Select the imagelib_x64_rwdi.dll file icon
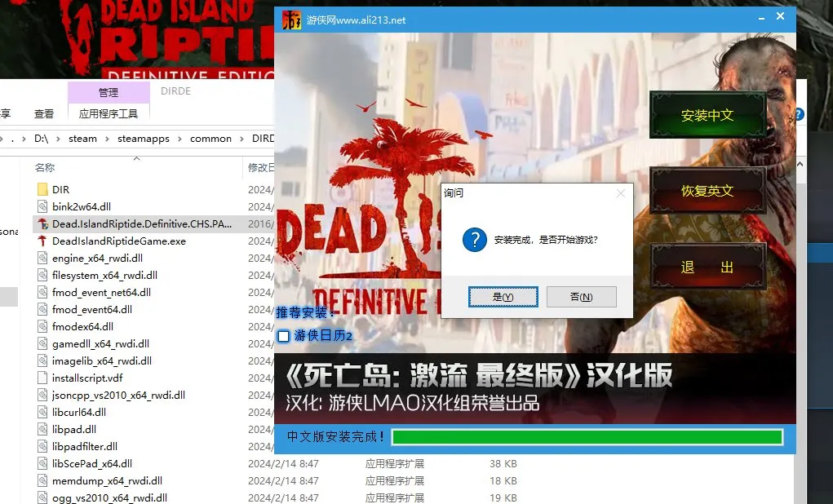The height and width of the screenshot is (504, 833). [x=42, y=360]
